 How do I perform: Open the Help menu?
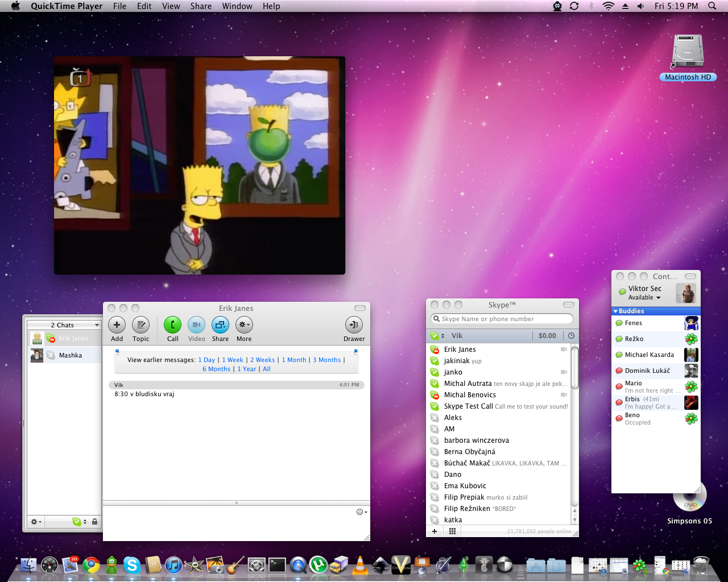click(x=271, y=6)
